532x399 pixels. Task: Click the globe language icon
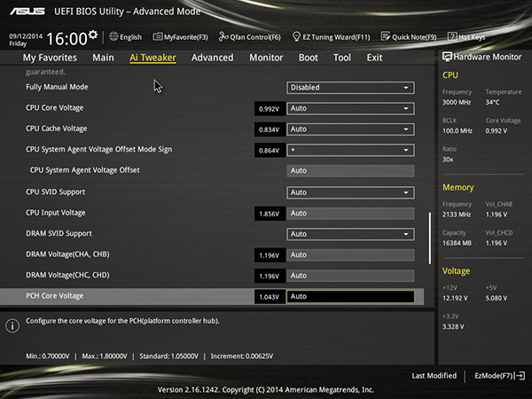tap(113, 36)
